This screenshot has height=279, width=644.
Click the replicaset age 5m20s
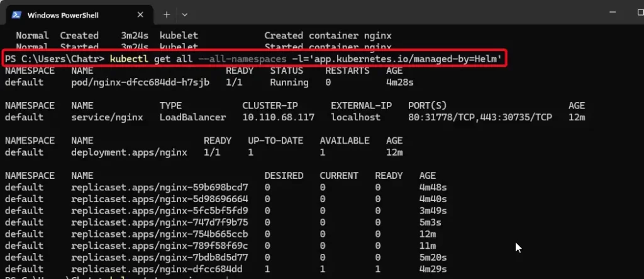point(433,258)
